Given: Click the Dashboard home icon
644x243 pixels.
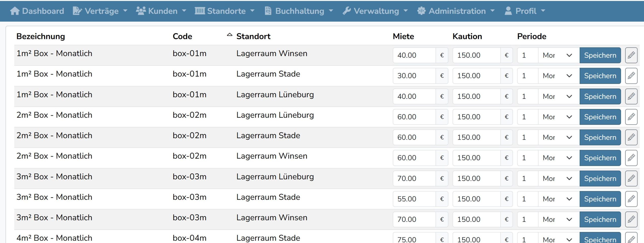Looking at the screenshot, I should point(15,11).
